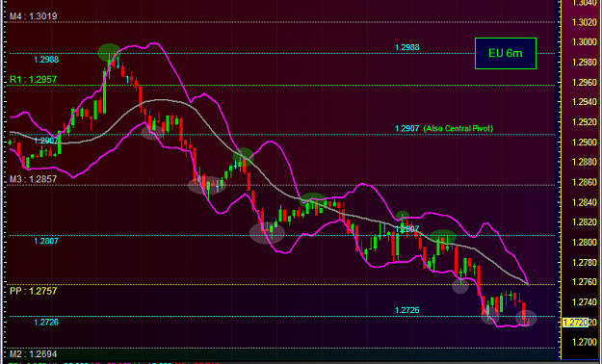Click the 1.2860 price axis value
This screenshot has width=602, height=364.
click(x=586, y=182)
